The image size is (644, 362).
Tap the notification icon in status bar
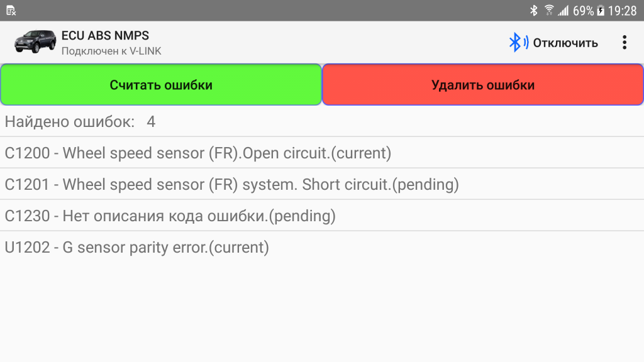[11, 11]
